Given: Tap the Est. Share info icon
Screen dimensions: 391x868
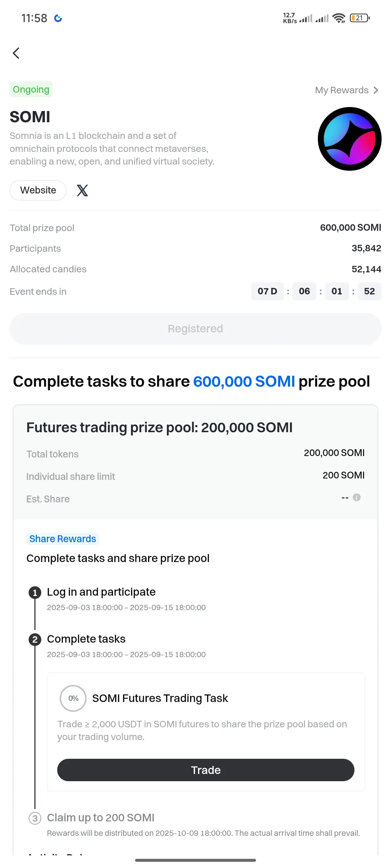Looking at the screenshot, I should pyautogui.click(x=357, y=497).
